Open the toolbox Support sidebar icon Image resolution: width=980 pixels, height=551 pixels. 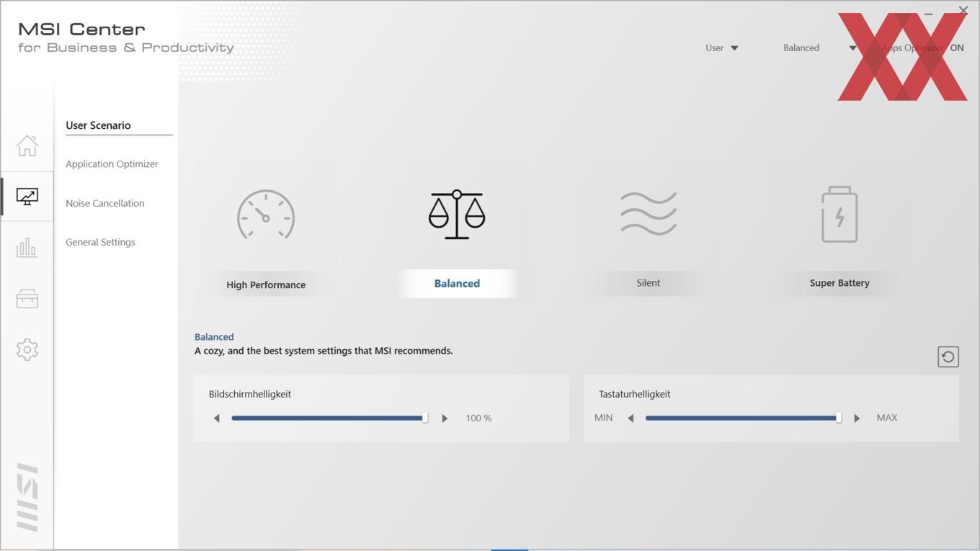(x=27, y=298)
